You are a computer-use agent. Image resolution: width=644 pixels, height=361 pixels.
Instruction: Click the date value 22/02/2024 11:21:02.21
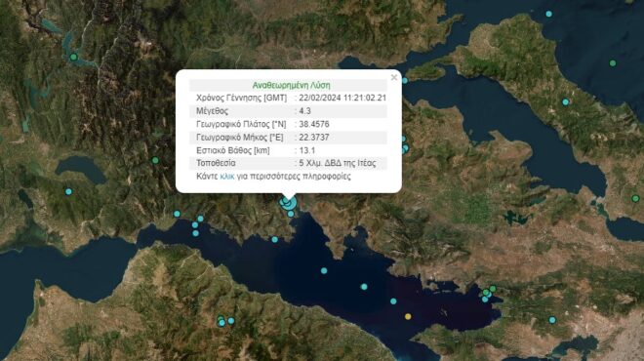[342, 98]
